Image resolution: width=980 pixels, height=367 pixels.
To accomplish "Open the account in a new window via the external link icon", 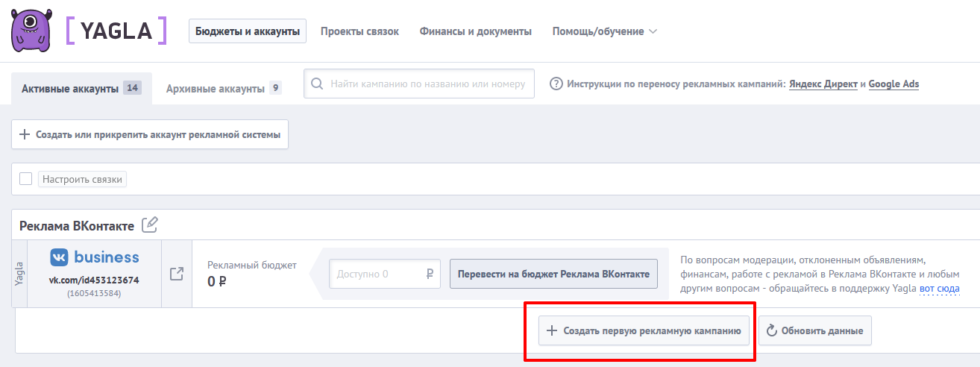I will (x=177, y=274).
